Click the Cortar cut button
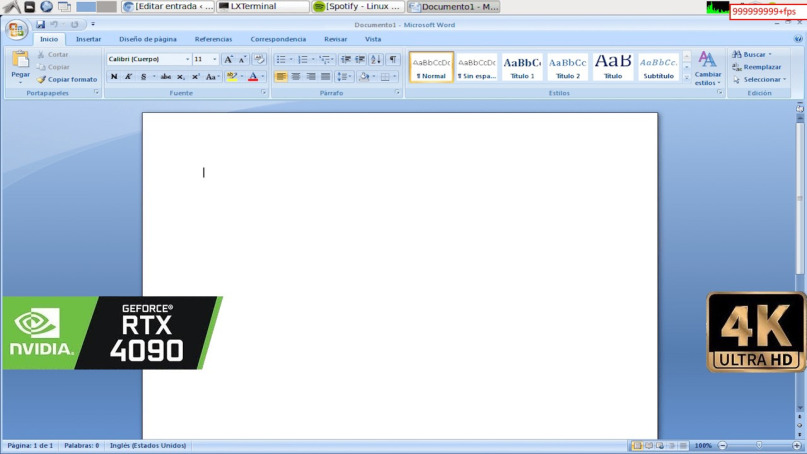Screen dimensions: 807x454 tap(53, 54)
